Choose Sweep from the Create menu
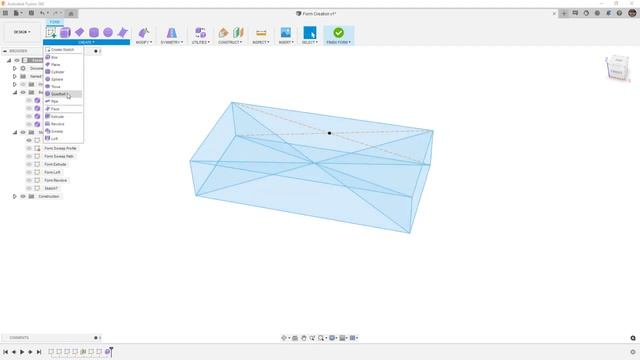 pos(63,131)
